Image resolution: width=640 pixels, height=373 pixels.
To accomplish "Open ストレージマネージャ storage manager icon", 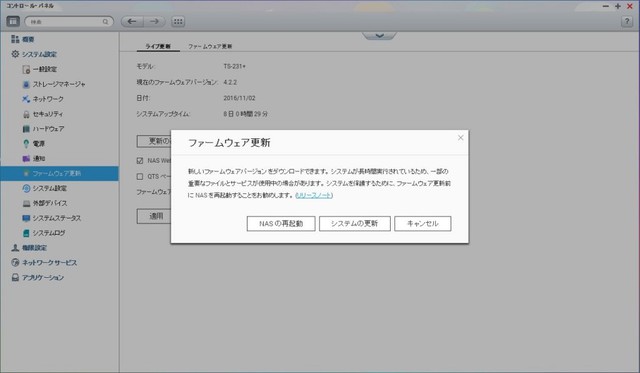I will click(x=26, y=84).
